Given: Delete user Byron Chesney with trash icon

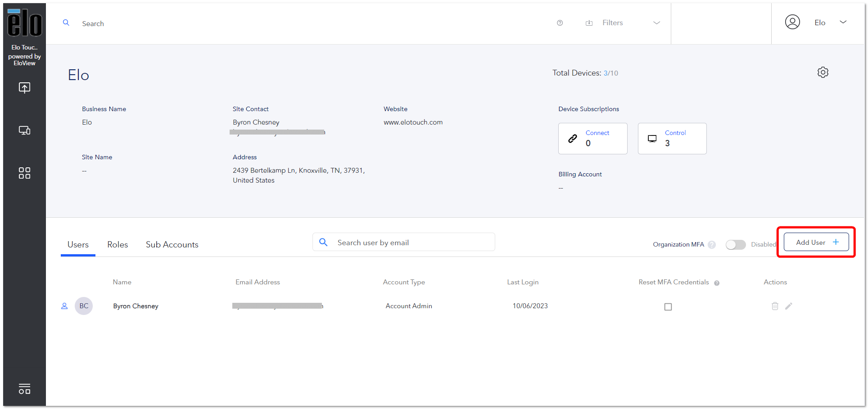Looking at the screenshot, I should click(x=775, y=306).
